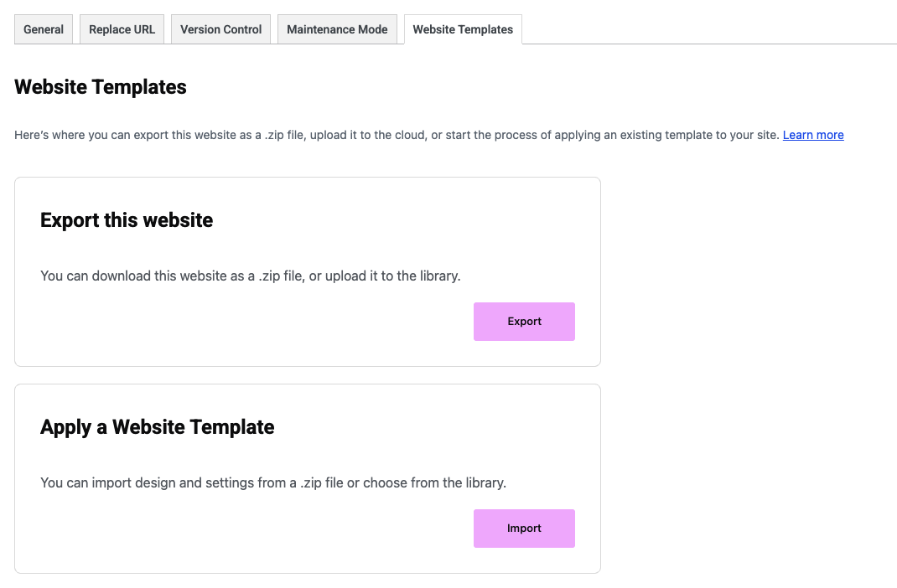Click the "Export this website" card title
The image size is (897, 588).
(x=127, y=220)
